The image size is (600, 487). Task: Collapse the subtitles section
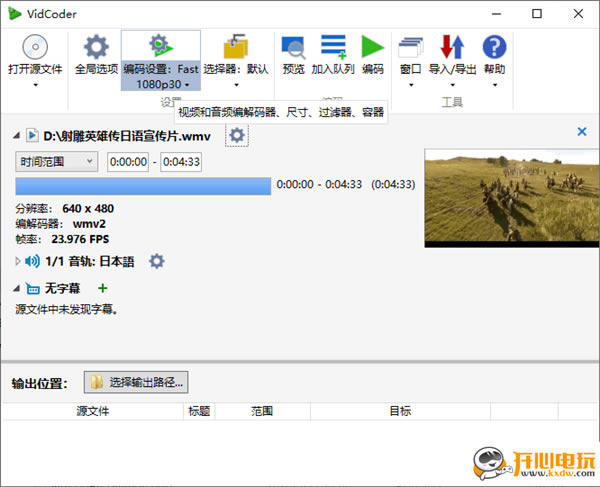coord(17,289)
